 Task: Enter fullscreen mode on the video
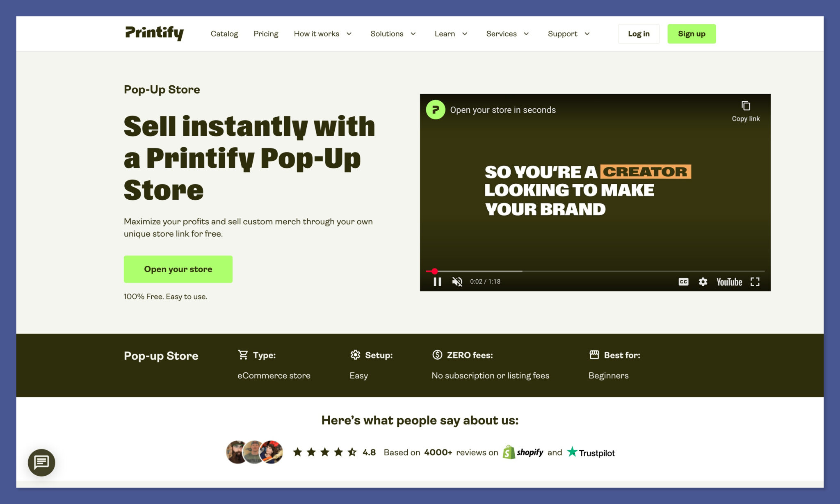coord(755,282)
